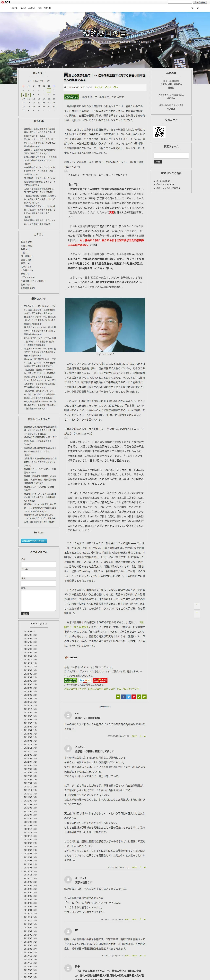210x980 pixels.
Task: Click the FC2 logo in the top bar
Action: (6, 2)
